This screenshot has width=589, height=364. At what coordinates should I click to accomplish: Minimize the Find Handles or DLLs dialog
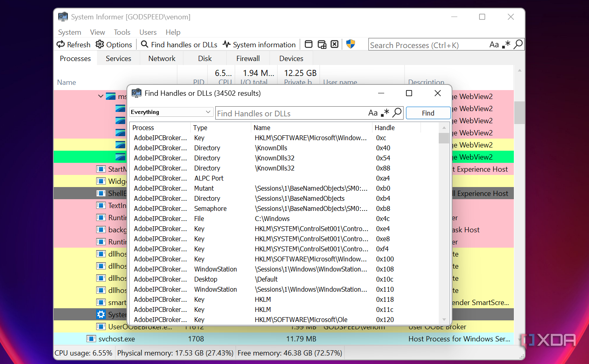point(381,93)
